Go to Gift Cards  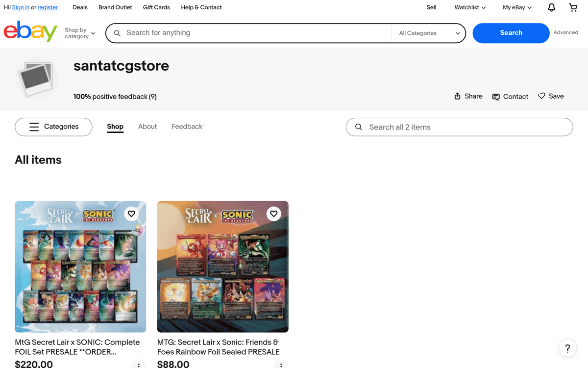click(156, 7)
